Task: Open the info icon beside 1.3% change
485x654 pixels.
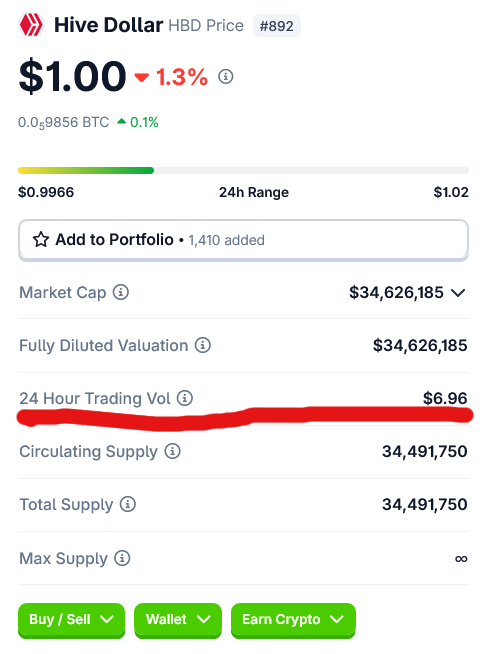Action: tap(226, 77)
